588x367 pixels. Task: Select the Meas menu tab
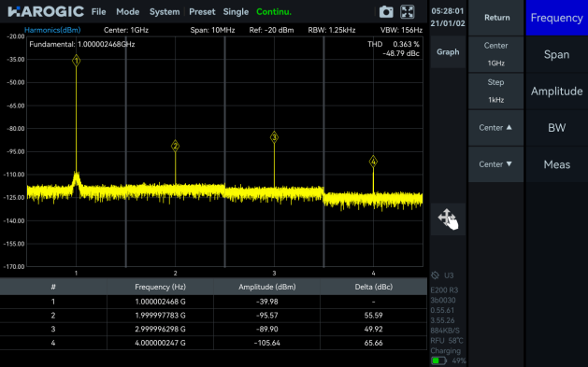click(x=556, y=164)
